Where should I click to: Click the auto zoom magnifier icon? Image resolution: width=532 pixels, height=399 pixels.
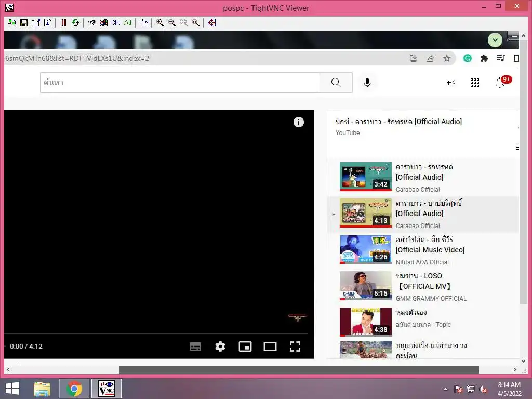coord(196,23)
